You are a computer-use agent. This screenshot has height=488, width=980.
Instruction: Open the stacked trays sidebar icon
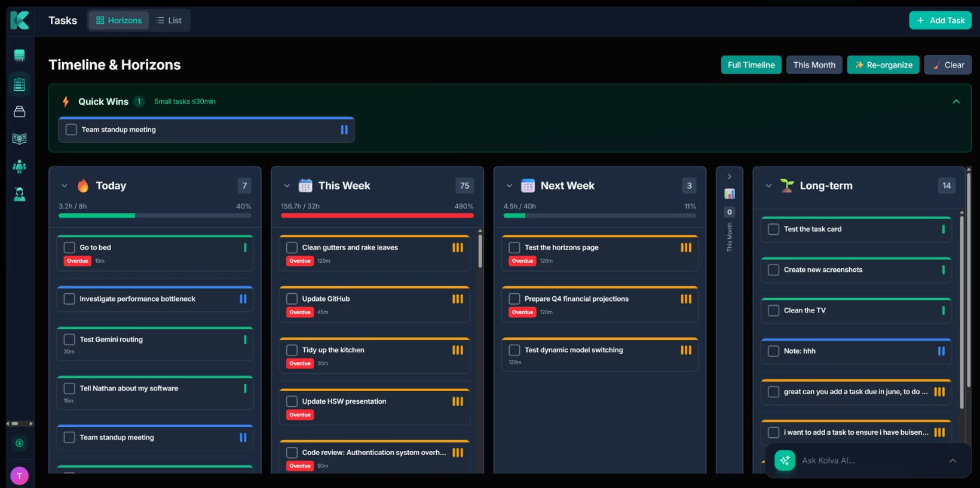[20, 112]
